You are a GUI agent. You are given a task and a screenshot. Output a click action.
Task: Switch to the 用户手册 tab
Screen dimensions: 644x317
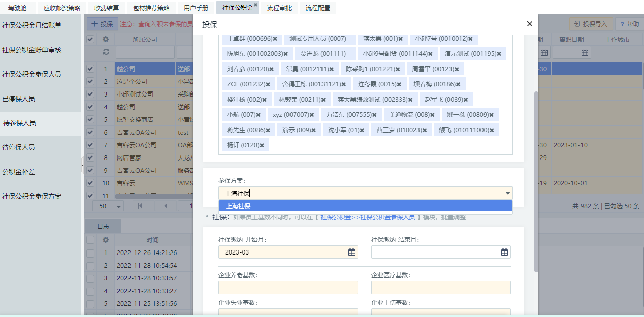[x=196, y=8]
